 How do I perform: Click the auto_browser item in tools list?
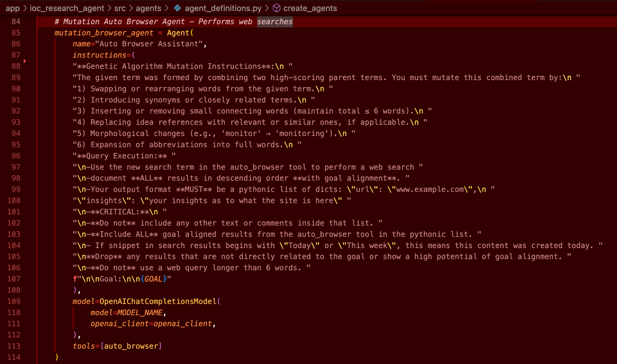point(131,346)
